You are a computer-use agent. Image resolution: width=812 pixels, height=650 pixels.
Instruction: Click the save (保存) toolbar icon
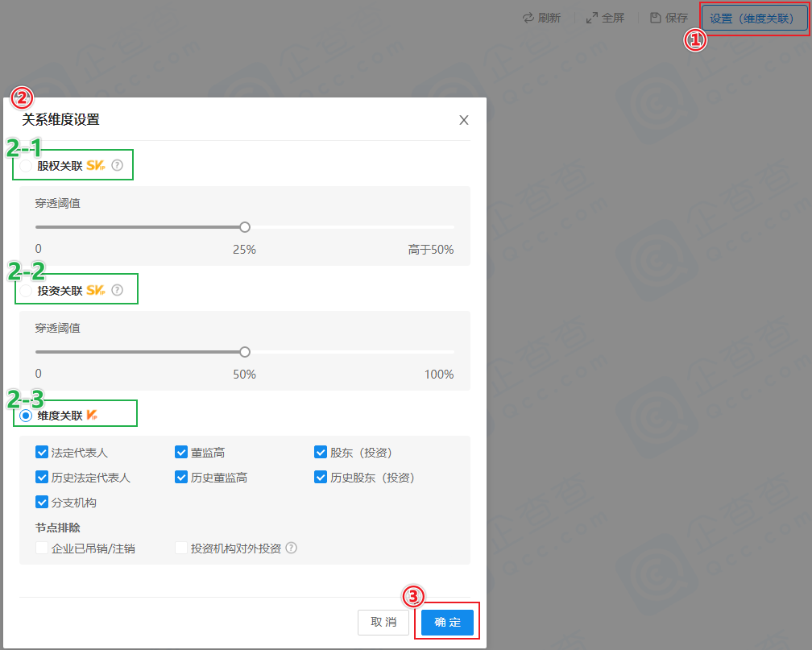tap(656, 18)
